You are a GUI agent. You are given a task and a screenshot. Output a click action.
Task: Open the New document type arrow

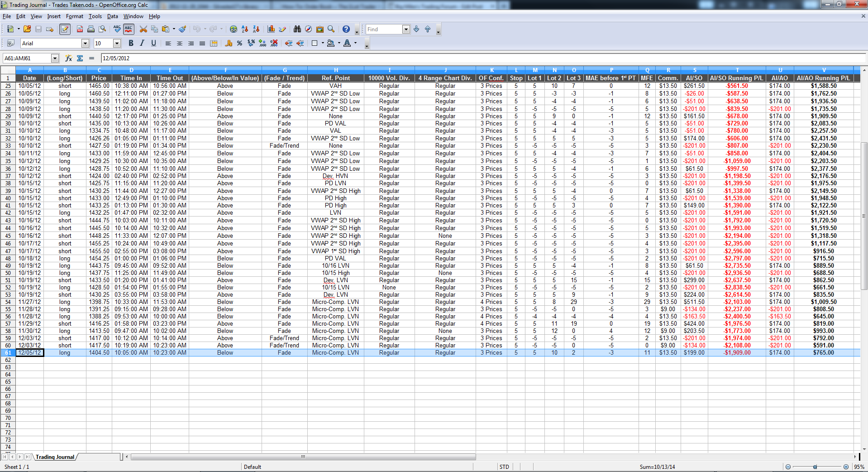pyautogui.click(x=19, y=29)
